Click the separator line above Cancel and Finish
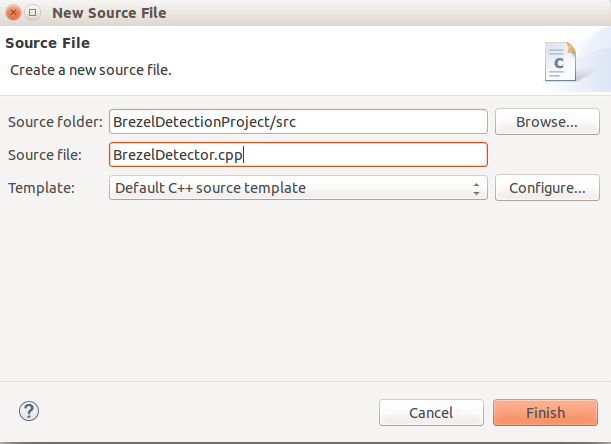This screenshot has height=444, width=611. click(x=306, y=381)
